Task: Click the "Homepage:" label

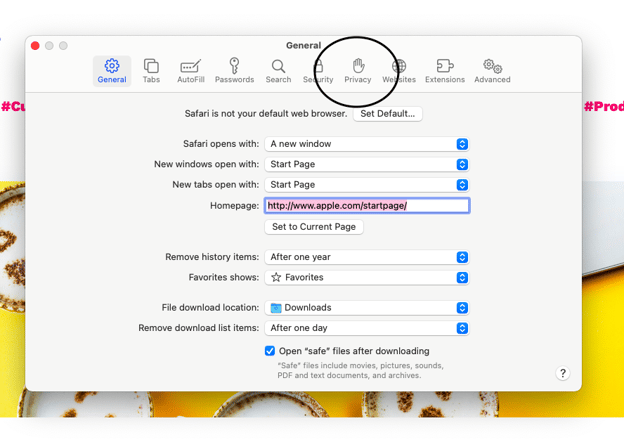Action: 234,206
